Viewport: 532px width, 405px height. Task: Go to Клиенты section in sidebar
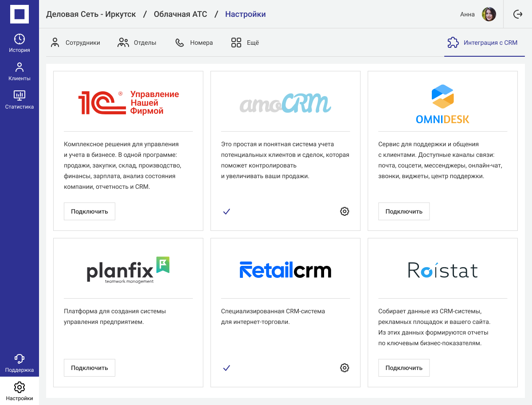[20, 71]
